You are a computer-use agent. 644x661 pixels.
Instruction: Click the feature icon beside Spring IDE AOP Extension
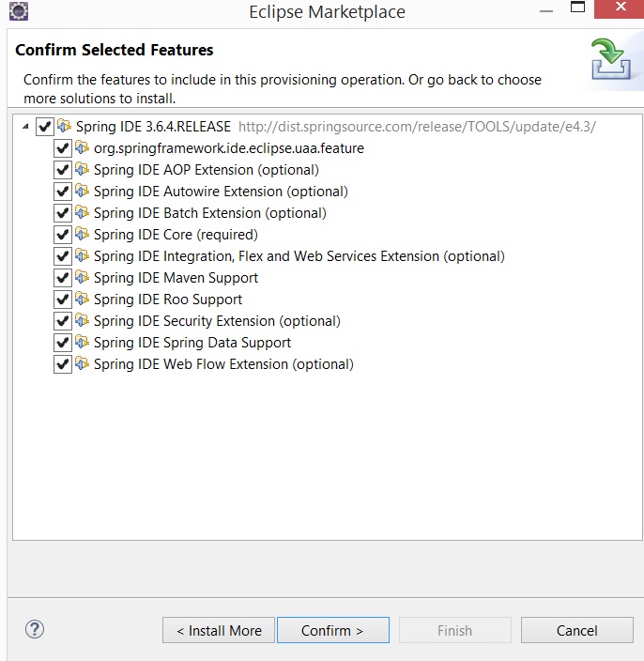[83, 169]
